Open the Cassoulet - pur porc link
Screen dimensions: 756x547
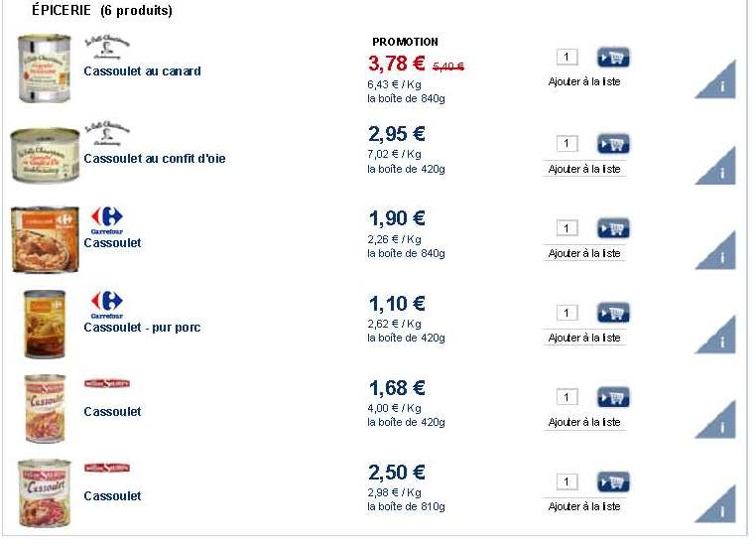[142, 328]
